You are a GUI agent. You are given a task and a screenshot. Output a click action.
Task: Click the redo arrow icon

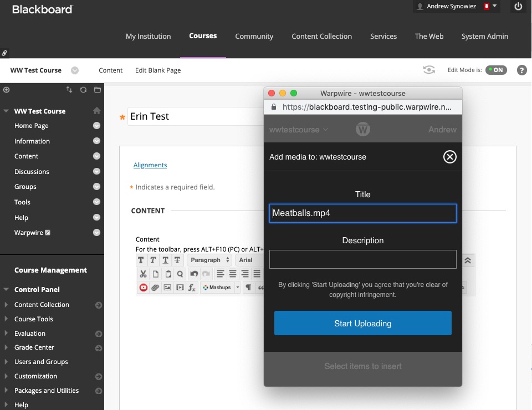click(206, 274)
